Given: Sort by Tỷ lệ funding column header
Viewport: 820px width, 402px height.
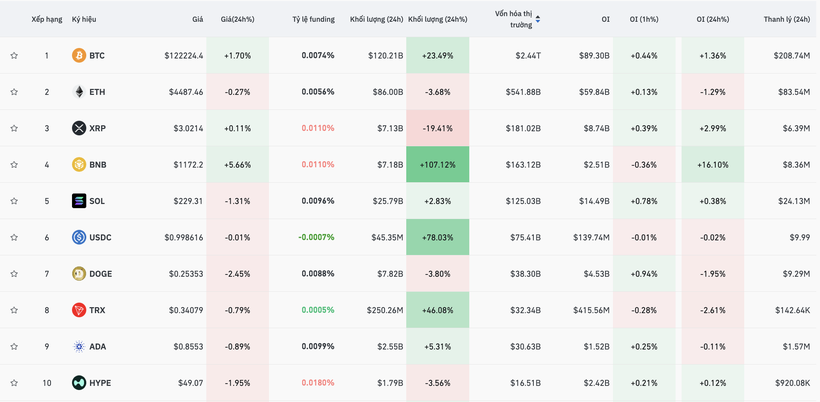Looking at the screenshot, I should click(x=313, y=19).
